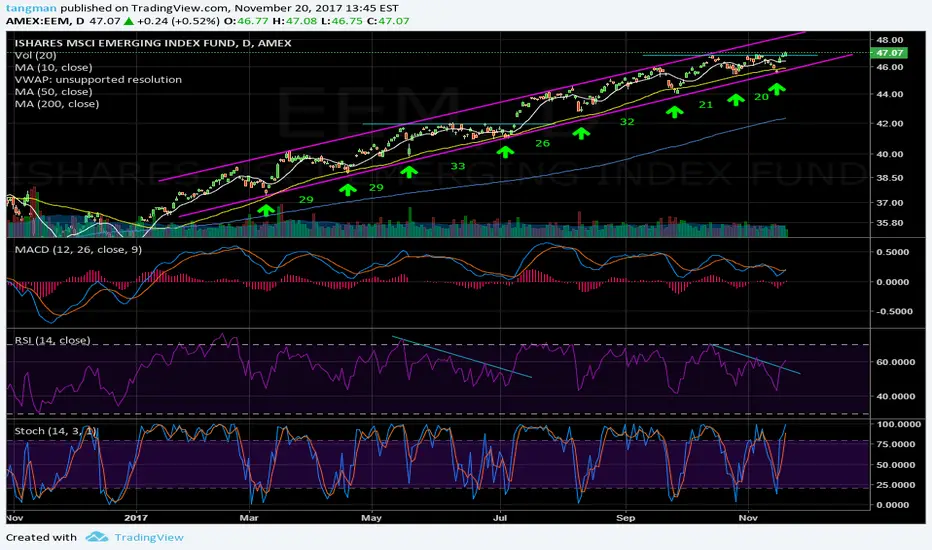Click the MACD (12, 26, close, 9) label
Viewport: 932px width, 550px height.
(x=78, y=249)
